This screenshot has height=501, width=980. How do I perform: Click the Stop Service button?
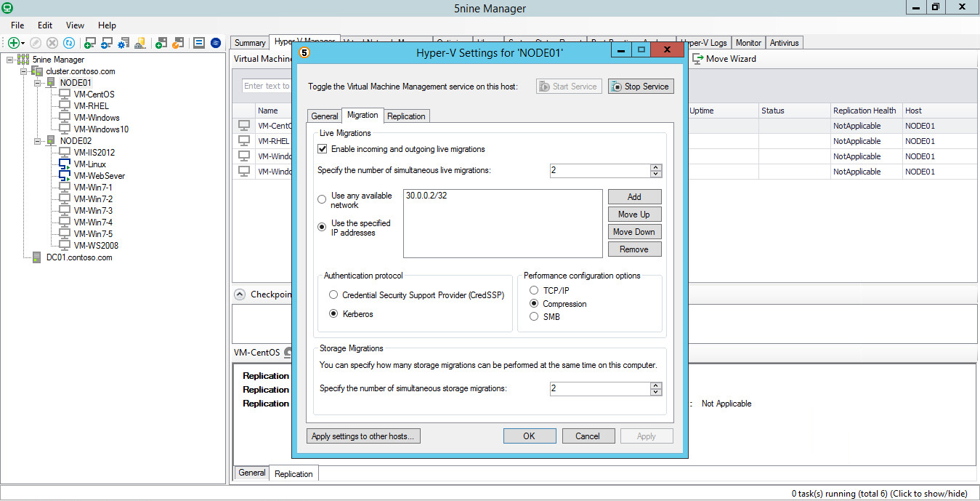[x=641, y=87]
